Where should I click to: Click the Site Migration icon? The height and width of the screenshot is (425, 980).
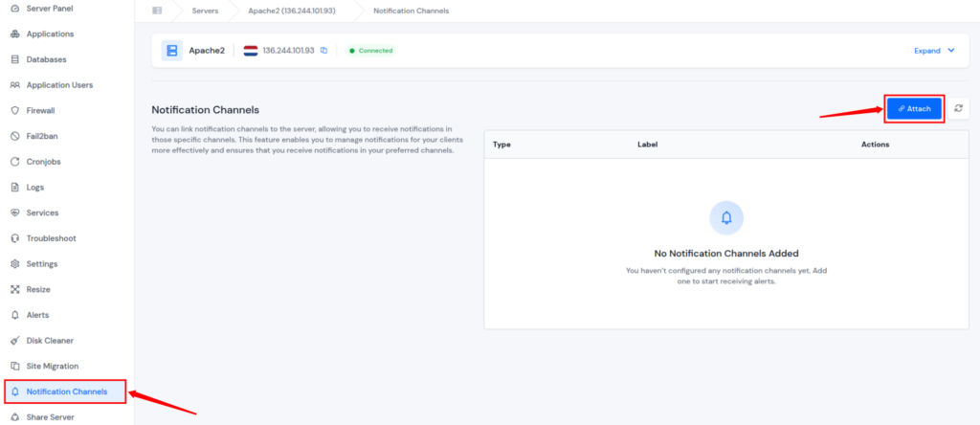pyautogui.click(x=15, y=366)
